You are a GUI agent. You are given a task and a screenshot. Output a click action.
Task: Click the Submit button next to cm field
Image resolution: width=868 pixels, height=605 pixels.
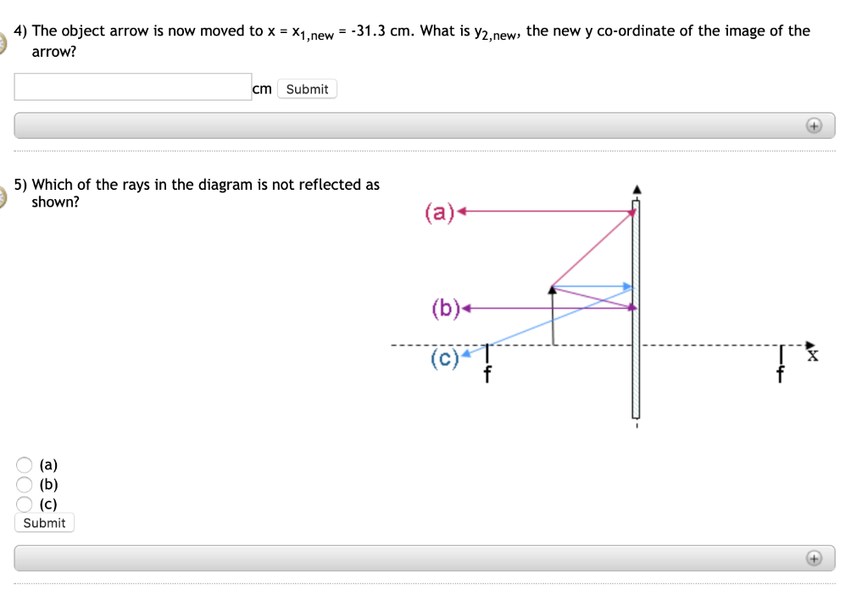tap(307, 88)
